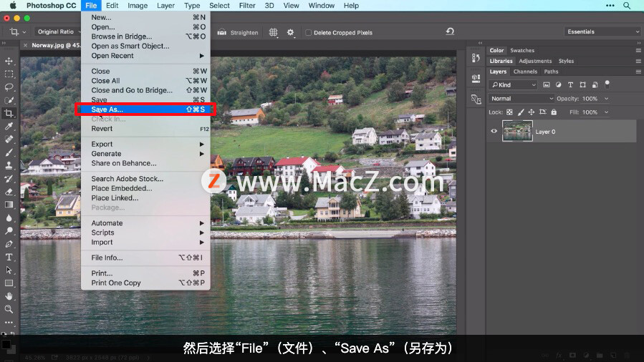The width and height of the screenshot is (644, 362).
Task: Open crop overlay grid options
Action: coord(273,32)
